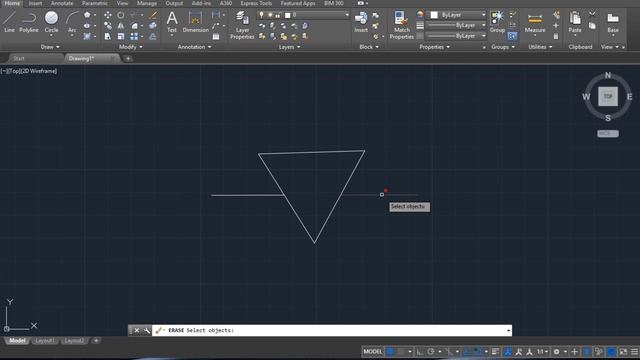Click the [Top] viewport view control label
Image resolution: width=640 pixels, height=360 pixels.
tap(14, 71)
